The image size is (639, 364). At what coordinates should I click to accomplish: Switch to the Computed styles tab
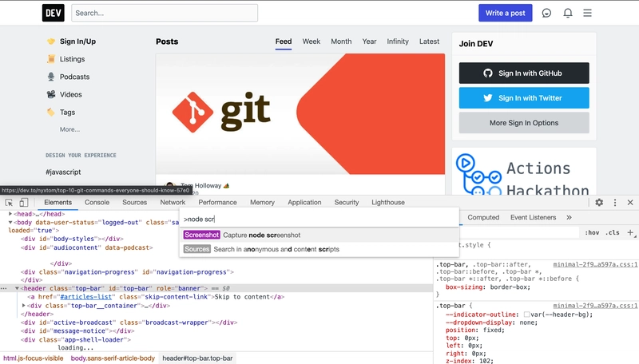coord(483,217)
